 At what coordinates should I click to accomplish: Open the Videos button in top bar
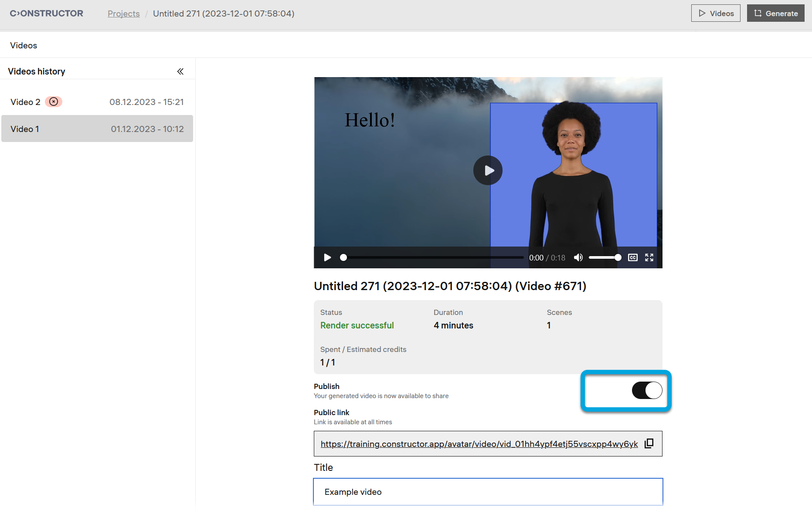[715, 14]
